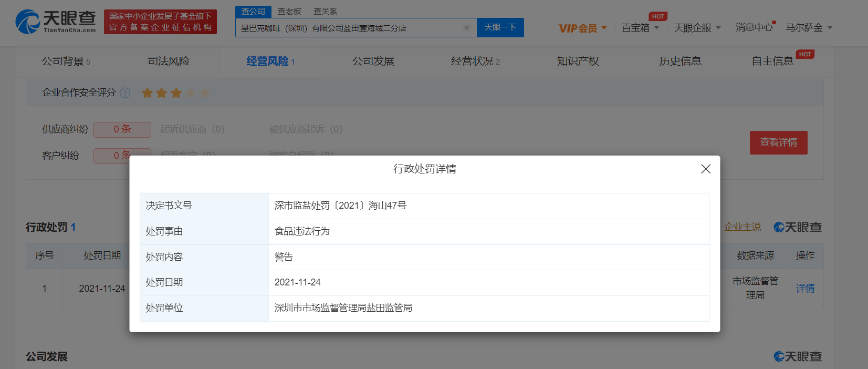The width and height of the screenshot is (868, 369).
Task: Click the TianYanCha logo in header
Action: (56, 22)
